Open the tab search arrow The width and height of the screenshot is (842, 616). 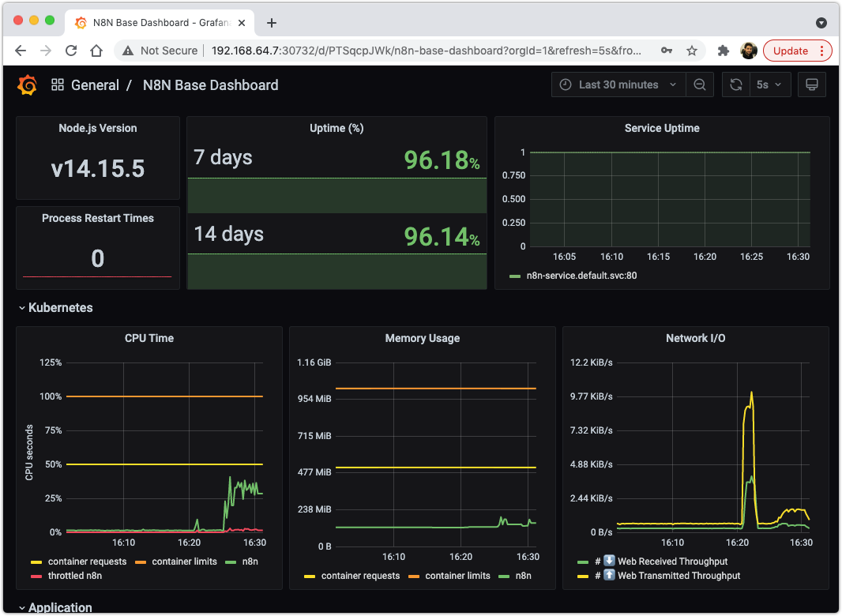[x=821, y=23]
